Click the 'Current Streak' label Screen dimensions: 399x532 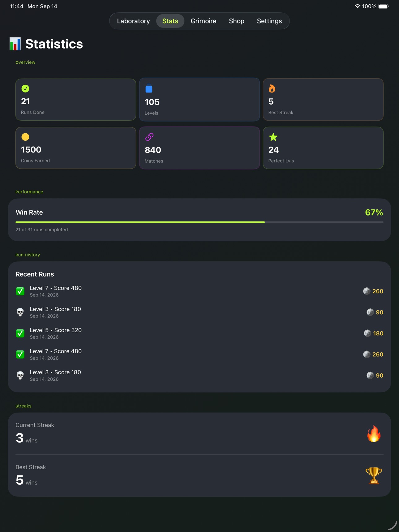(35, 425)
